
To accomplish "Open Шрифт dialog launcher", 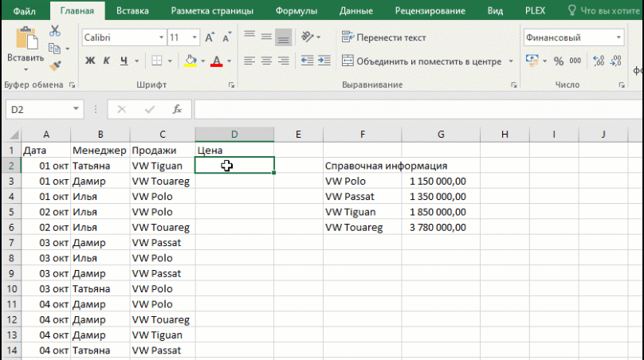I will [x=232, y=85].
